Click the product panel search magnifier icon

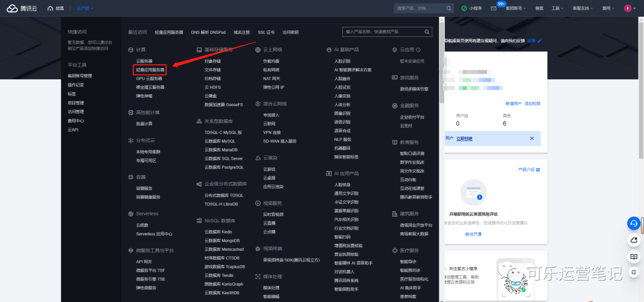tap(428, 32)
